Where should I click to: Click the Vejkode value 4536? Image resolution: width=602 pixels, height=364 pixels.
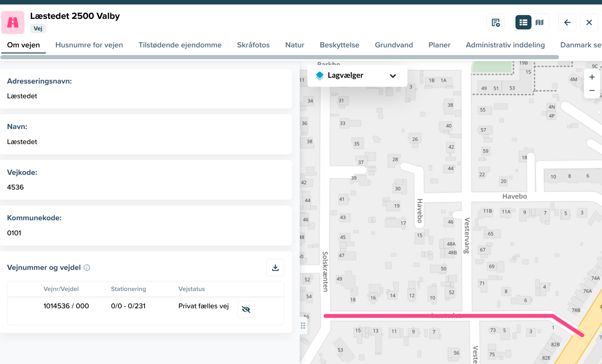click(x=15, y=187)
